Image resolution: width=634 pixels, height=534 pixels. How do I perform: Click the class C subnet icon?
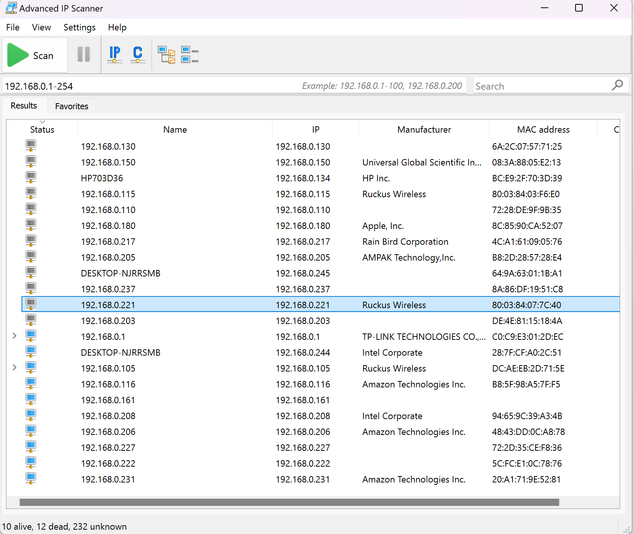coord(137,55)
